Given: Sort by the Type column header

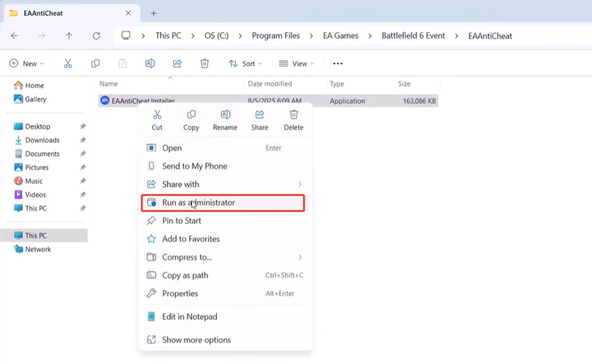Looking at the screenshot, I should click(337, 84).
